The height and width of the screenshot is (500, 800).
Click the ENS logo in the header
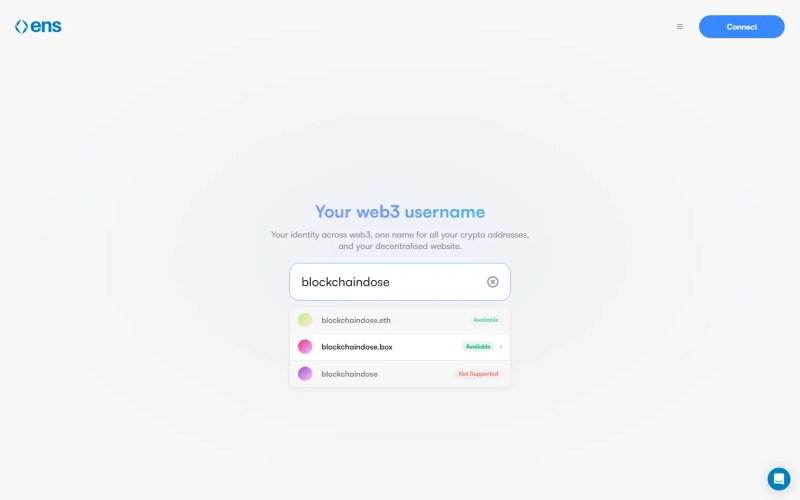pyautogui.click(x=38, y=27)
